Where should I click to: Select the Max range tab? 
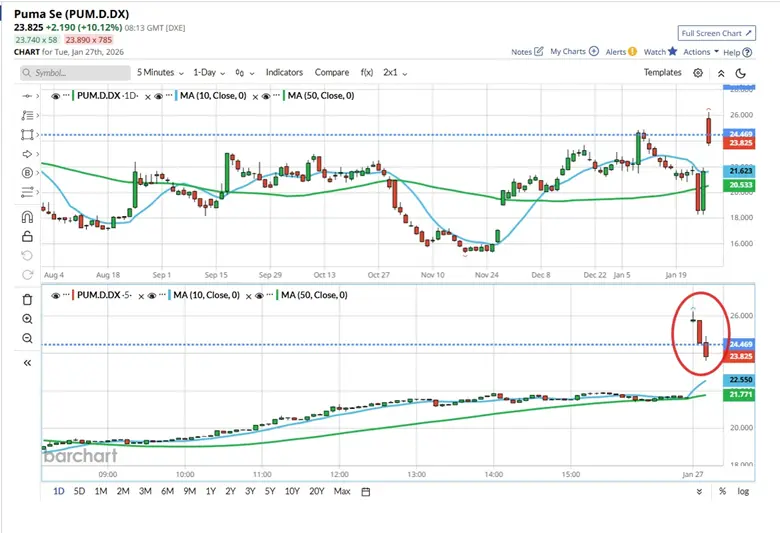tap(342, 491)
